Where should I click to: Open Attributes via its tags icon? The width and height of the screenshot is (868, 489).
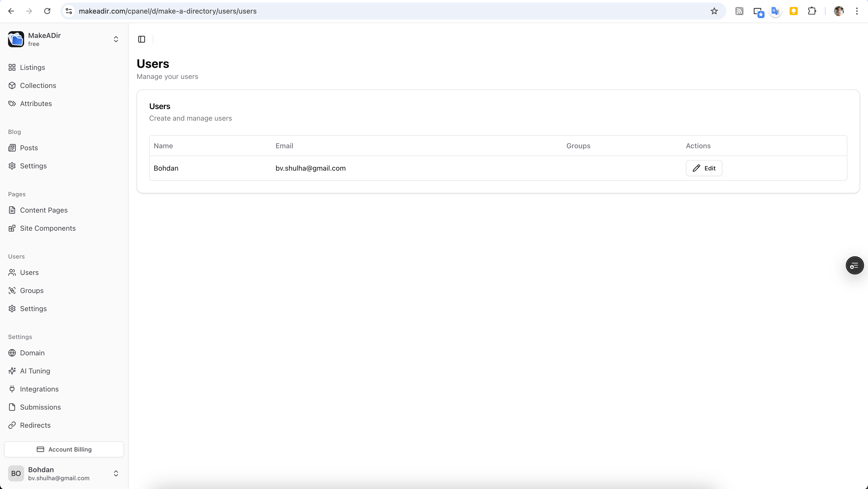tap(12, 104)
